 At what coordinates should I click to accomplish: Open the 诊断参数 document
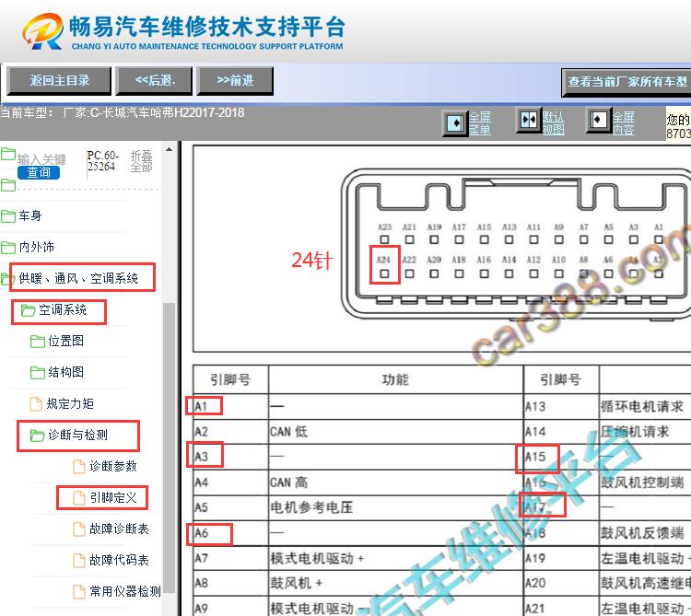(113, 466)
